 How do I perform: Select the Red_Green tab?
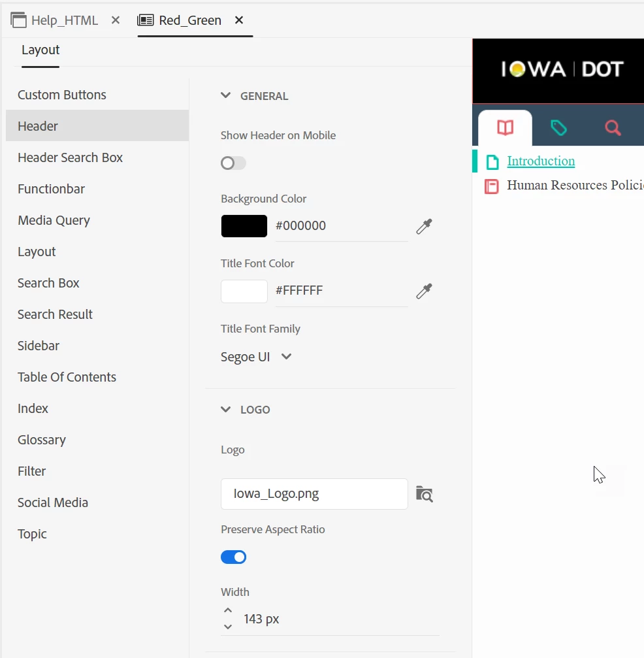pyautogui.click(x=190, y=20)
